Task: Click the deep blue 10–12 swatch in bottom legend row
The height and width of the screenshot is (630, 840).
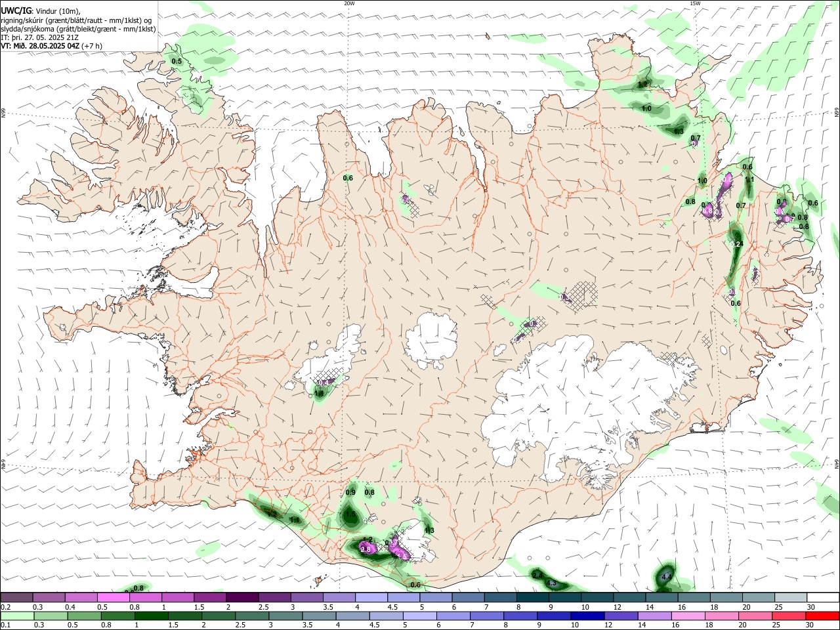Action: 587,616
